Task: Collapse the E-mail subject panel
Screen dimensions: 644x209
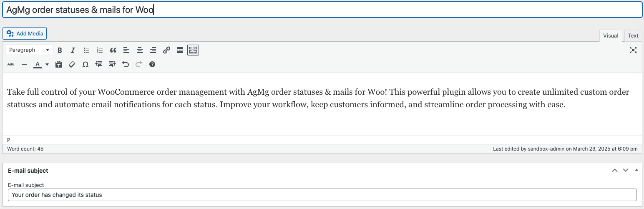Action: click(x=636, y=170)
